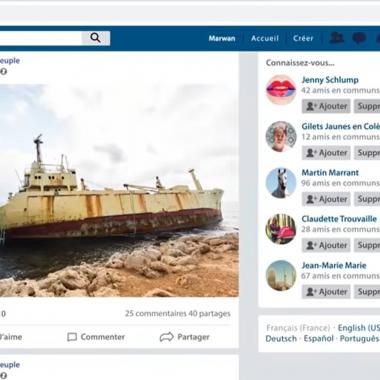Open the stranded ship photo post
Viewport: 380px width, 380px height.
(119, 190)
